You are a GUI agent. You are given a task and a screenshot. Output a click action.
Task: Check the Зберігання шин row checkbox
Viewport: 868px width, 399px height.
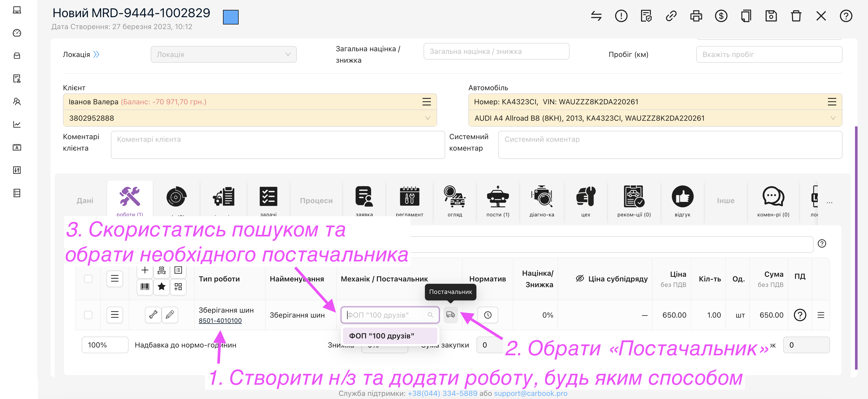point(88,315)
